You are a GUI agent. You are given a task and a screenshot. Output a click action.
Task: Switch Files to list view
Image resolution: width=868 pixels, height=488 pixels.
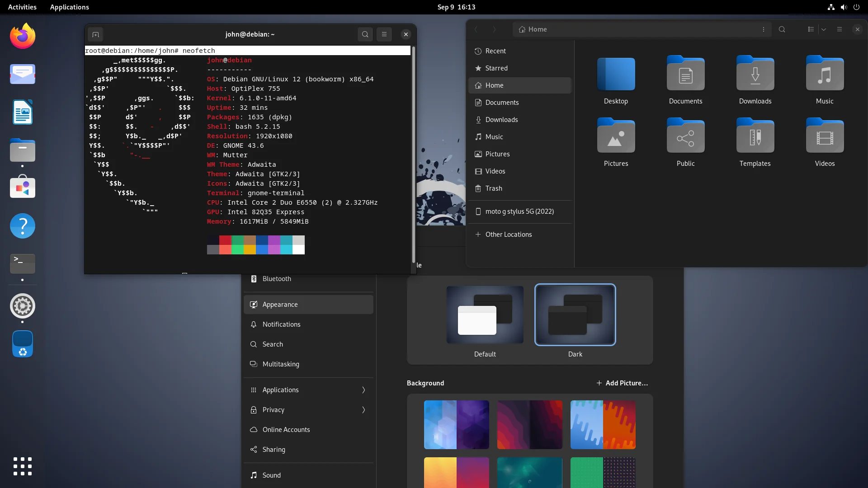pyautogui.click(x=811, y=29)
